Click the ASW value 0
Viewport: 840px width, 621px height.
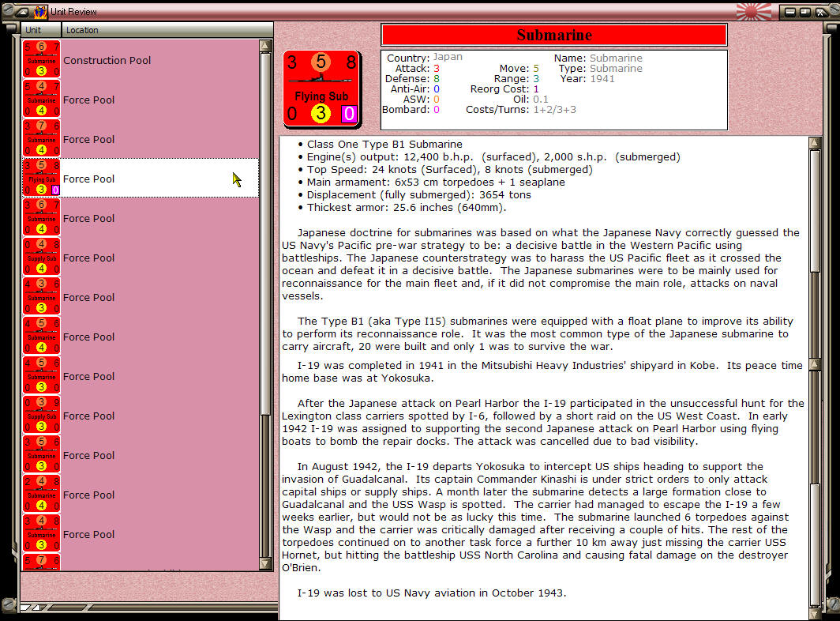tap(436, 100)
